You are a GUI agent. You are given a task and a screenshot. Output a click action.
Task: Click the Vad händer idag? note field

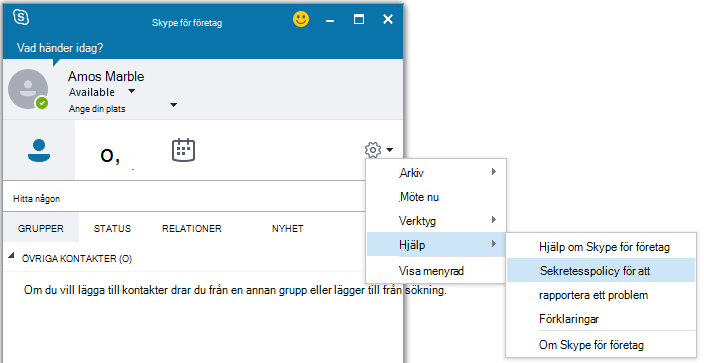(x=60, y=48)
